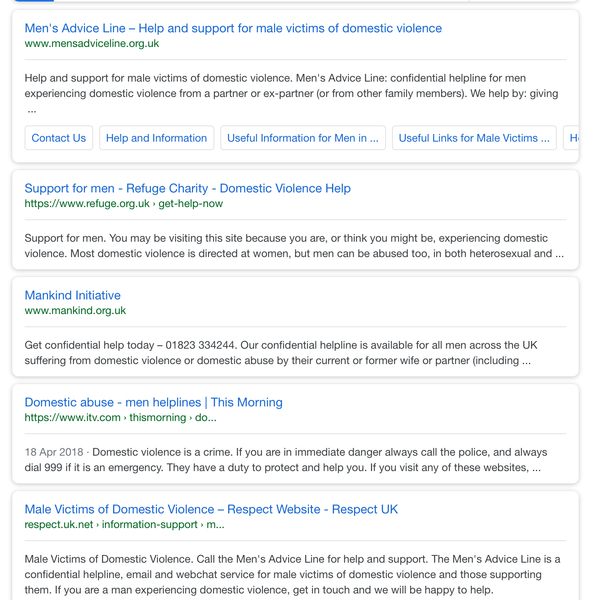Open Domestic abuse men helplines This Morning

tap(153, 403)
